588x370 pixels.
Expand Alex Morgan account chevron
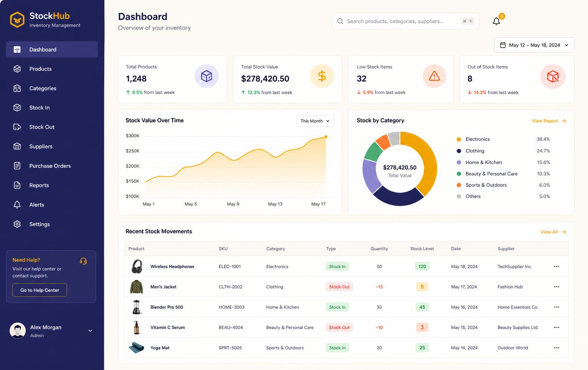click(x=90, y=331)
